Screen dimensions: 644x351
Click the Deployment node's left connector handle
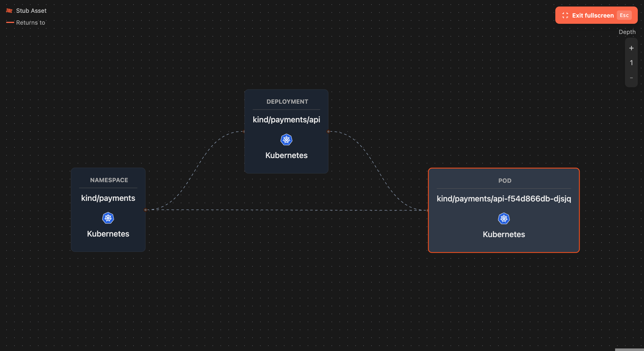pos(245,131)
